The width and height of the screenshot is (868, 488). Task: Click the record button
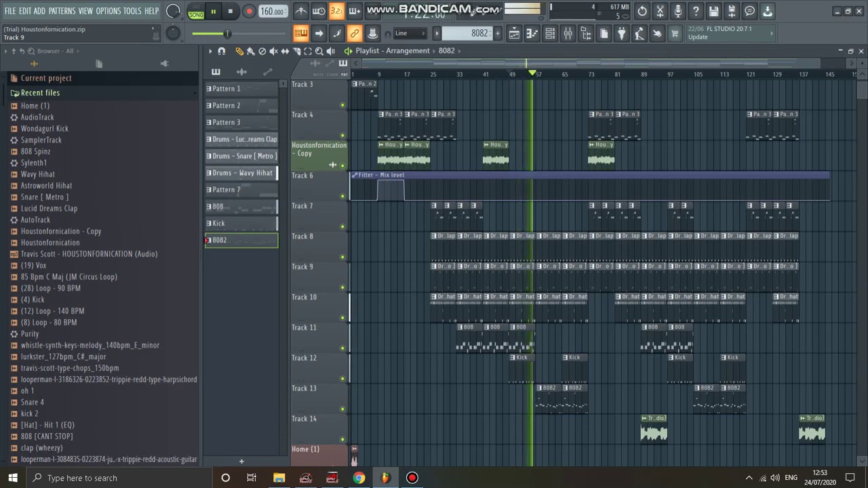249,12
